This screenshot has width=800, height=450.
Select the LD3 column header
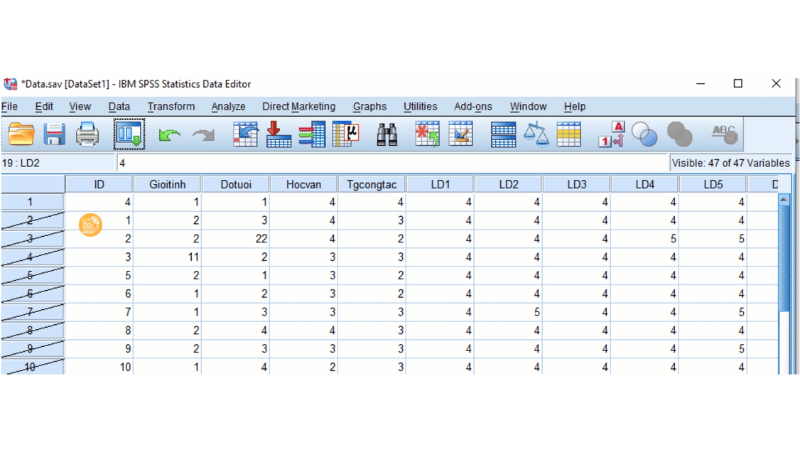coord(577,184)
